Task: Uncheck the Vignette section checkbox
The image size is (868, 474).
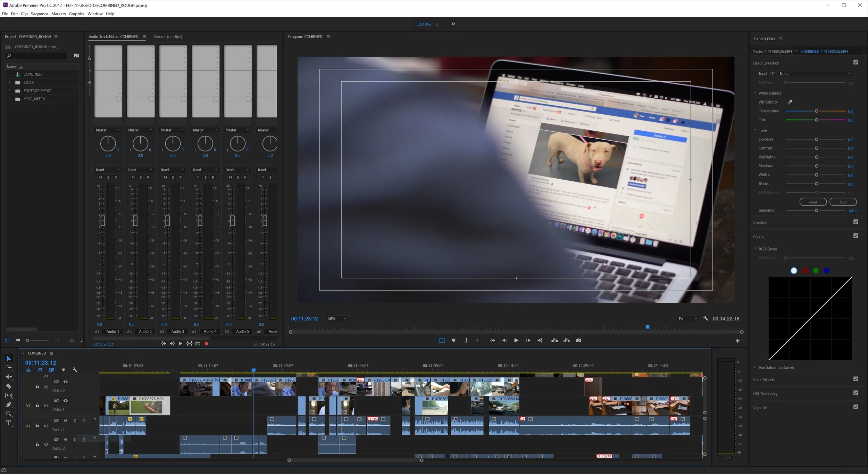Action: click(x=856, y=407)
